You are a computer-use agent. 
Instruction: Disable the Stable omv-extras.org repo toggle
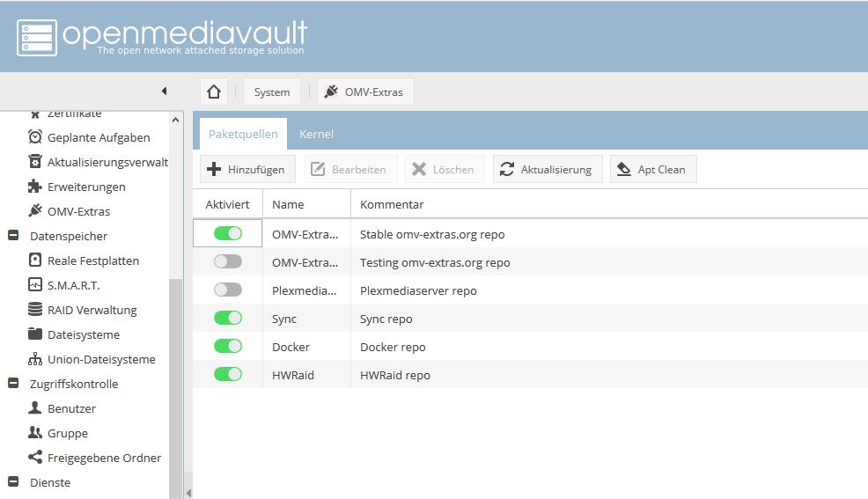(x=228, y=233)
